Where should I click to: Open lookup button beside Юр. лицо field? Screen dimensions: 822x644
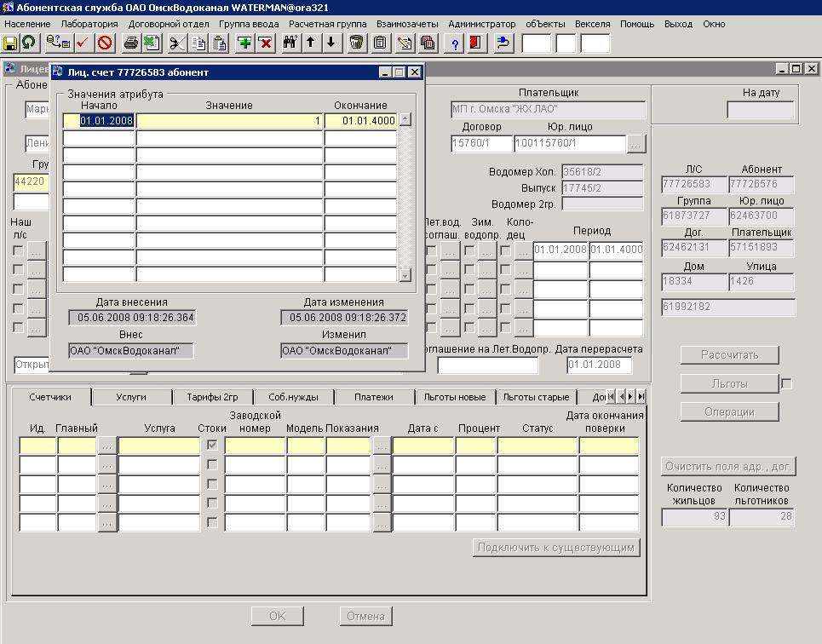(635, 144)
